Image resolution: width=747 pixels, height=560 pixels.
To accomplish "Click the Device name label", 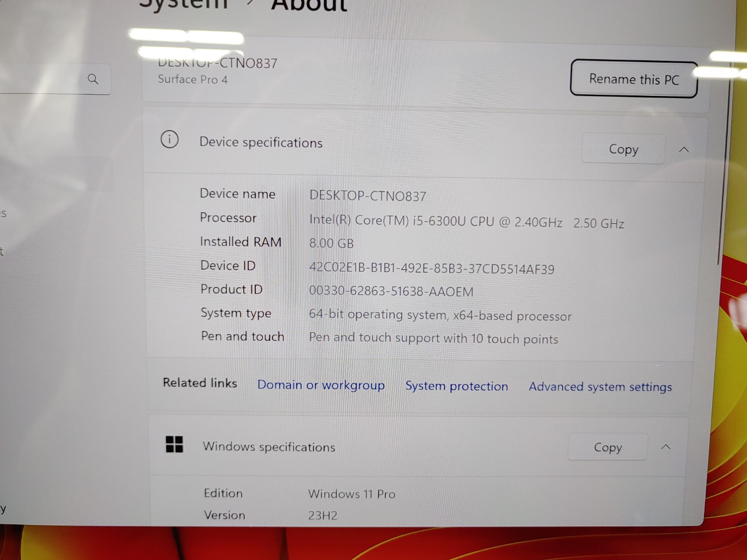I will click(x=238, y=193).
